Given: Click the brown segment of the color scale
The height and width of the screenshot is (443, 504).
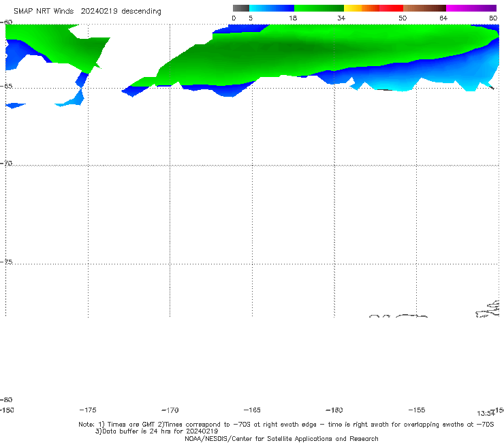Looking at the screenshot, I should pos(424,8).
